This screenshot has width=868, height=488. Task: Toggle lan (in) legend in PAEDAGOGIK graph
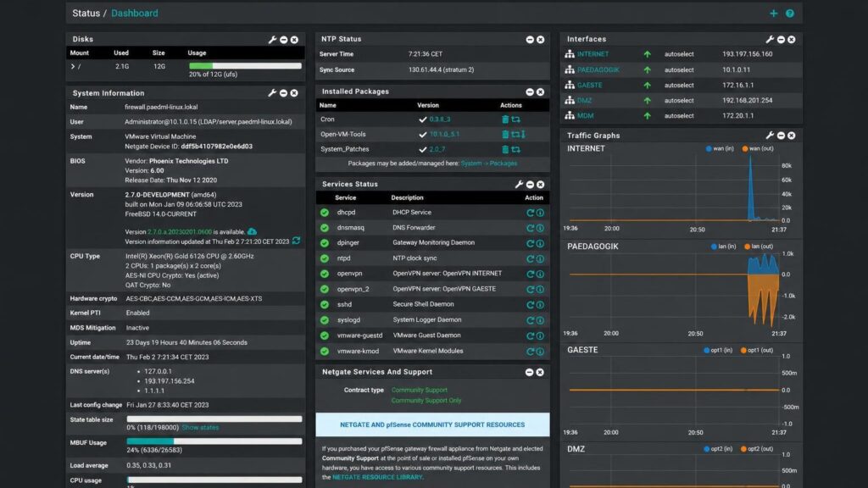[724, 247]
